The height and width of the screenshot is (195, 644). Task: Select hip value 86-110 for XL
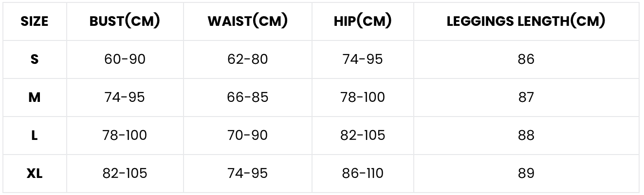(x=363, y=174)
